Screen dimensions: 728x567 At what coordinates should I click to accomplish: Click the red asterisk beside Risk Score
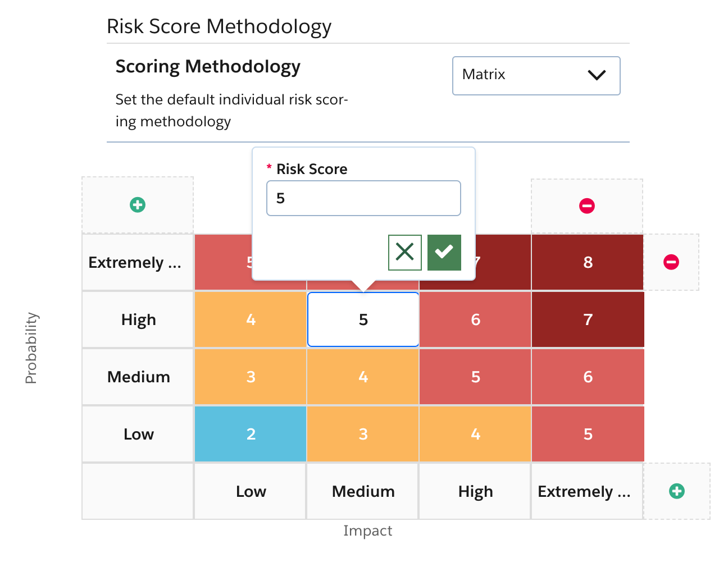click(x=268, y=167)
